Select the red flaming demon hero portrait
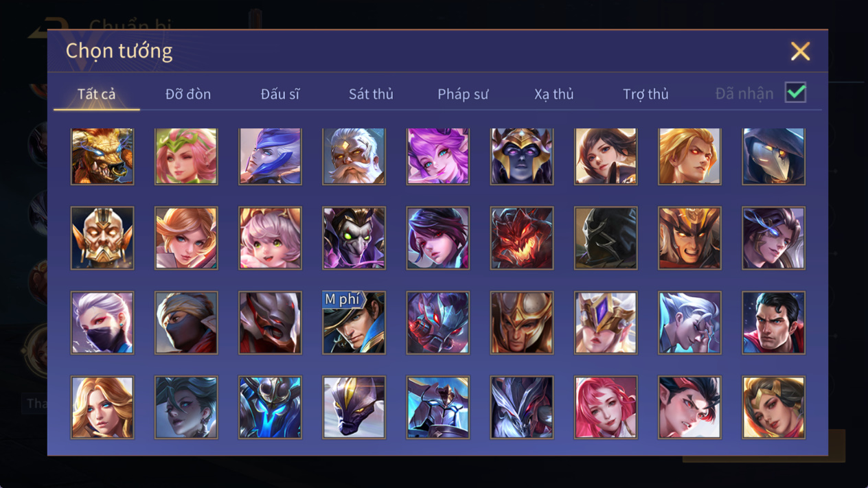 coord(521,238)
